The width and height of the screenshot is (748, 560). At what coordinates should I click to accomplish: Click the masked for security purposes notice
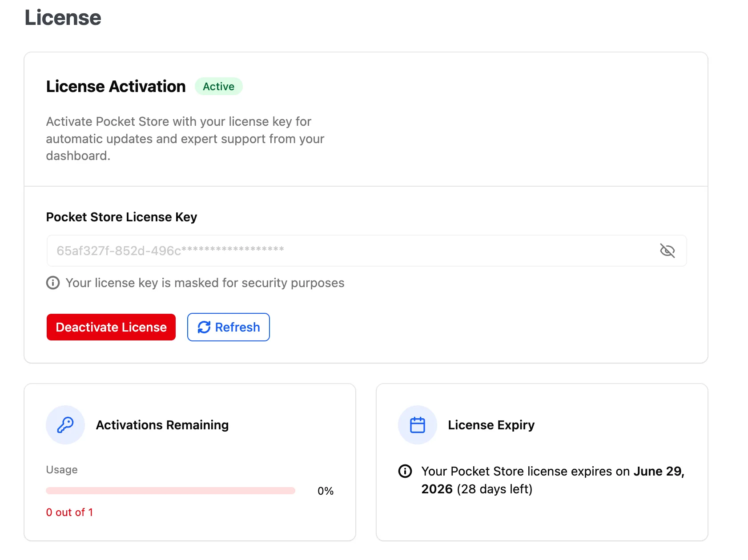(x=205, y=283)
